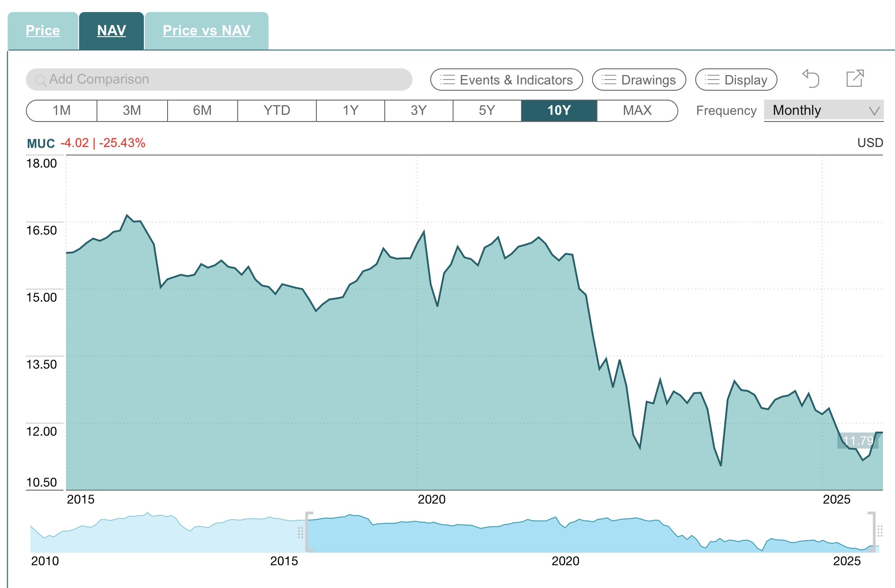Click the 11.79 current value label

pos(857,441)
